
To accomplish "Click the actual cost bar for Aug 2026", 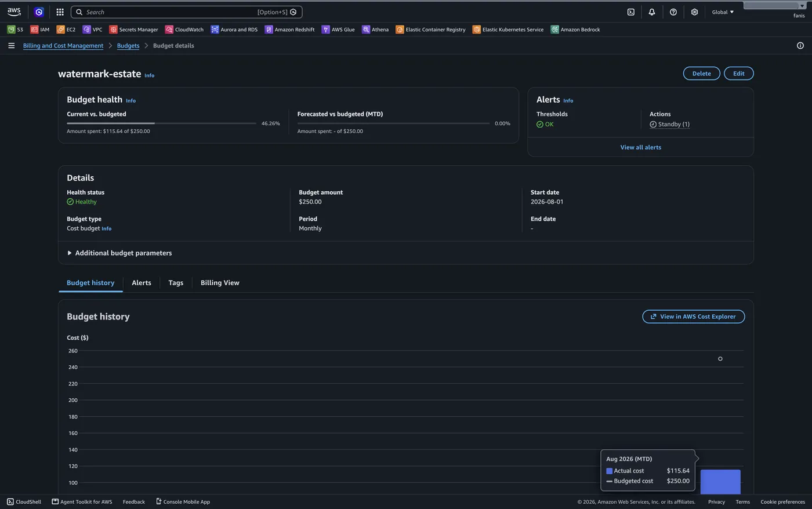I will [720, 482].
